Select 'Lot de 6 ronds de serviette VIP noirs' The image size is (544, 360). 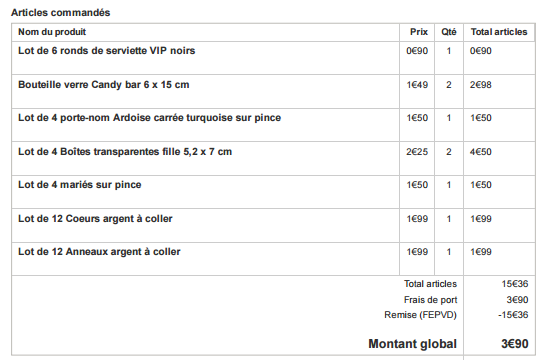pos(107,51)
